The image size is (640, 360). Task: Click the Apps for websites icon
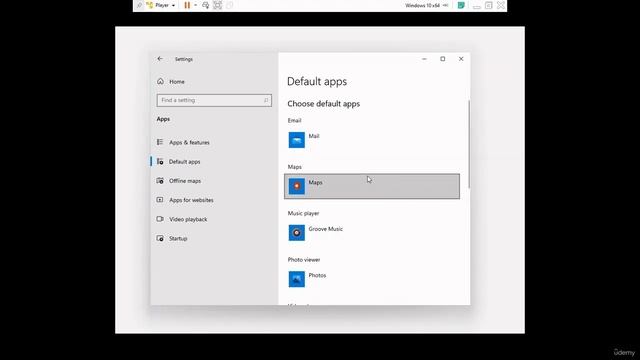click(160, 200)
